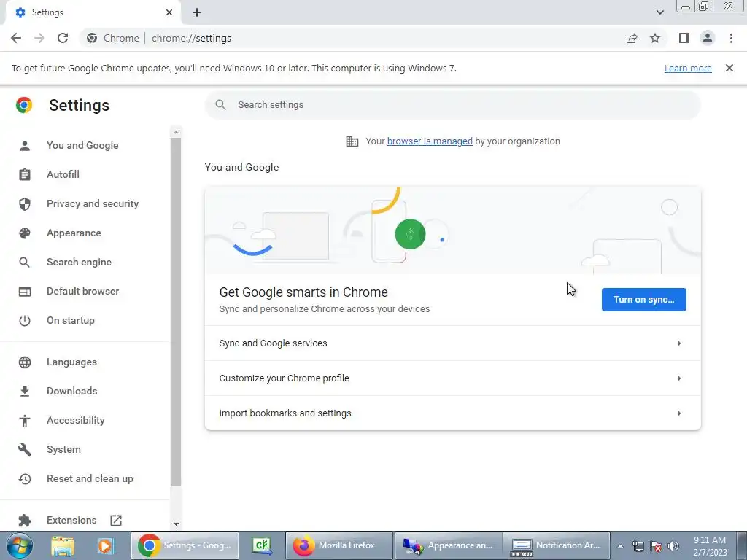Focus the Search settings field
This screenshot has height=560, width=747.
[x=452, y=105]
